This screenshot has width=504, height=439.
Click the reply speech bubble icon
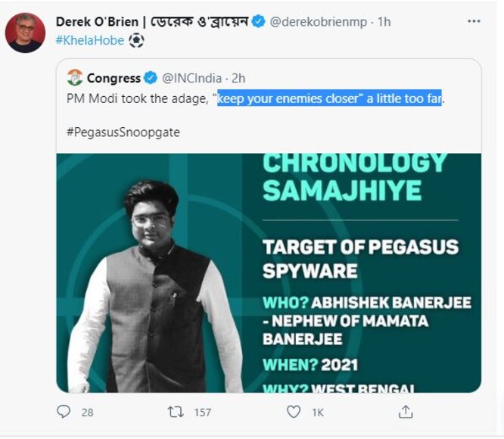click(x=64, y=412)
